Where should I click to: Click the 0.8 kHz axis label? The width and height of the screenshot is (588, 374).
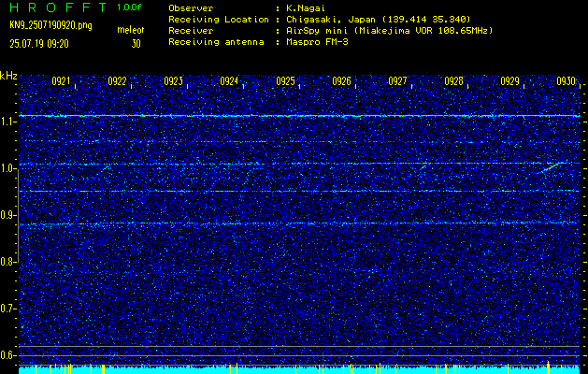point(7,262)
